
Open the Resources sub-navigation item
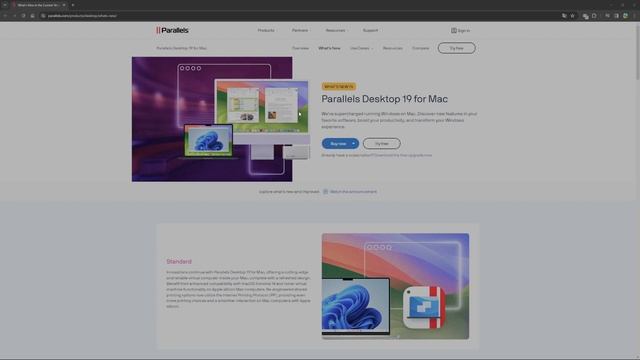(x=393, y=48)
